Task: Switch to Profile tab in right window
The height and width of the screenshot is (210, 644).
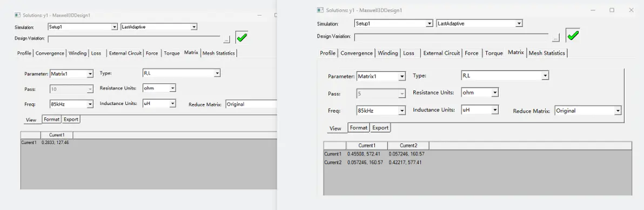Action: (328, 53)
